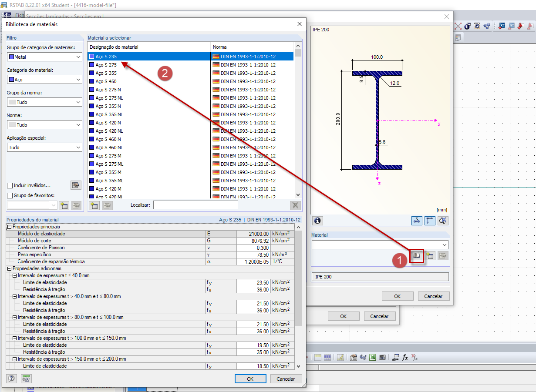The image size is (536, 392).
Task: Click the material list scrollbar down arrow
Action: [298, 195]
